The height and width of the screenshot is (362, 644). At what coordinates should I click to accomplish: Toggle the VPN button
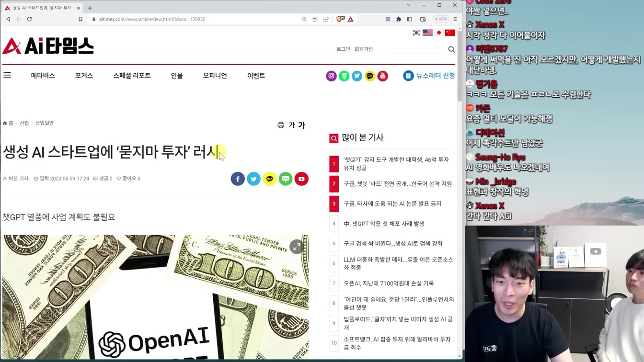[x=441, y=19]
